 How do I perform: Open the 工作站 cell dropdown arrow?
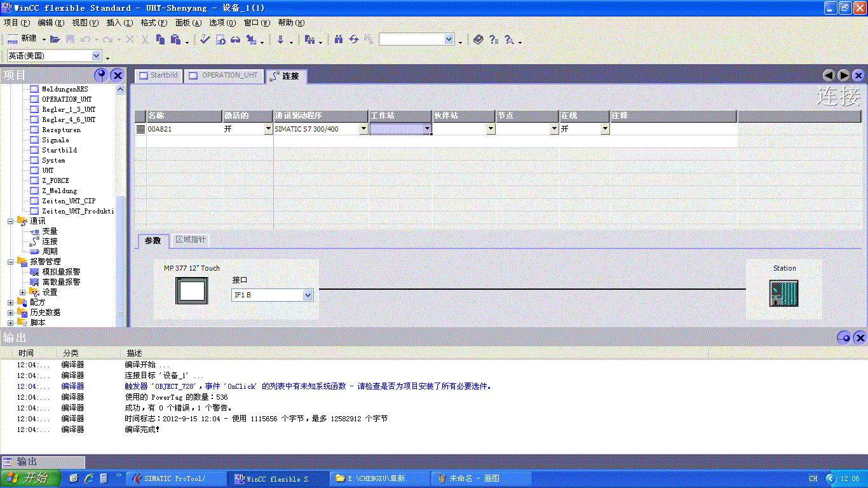pos(427,129)
